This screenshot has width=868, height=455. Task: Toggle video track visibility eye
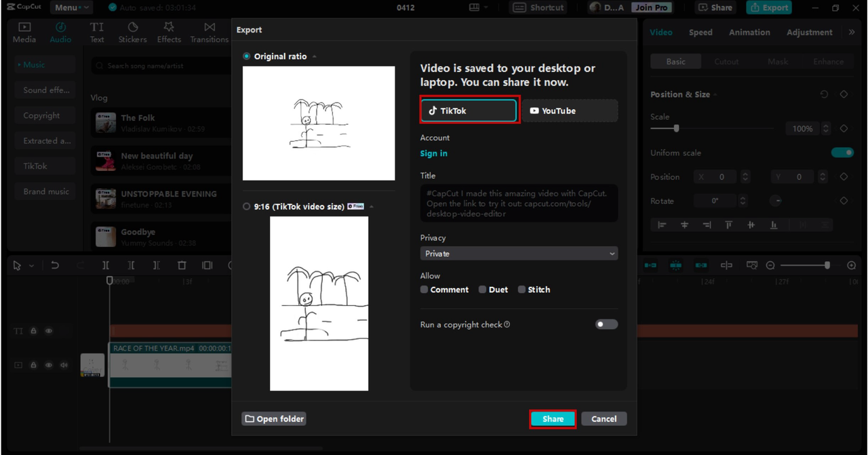(x=49, y=365)
